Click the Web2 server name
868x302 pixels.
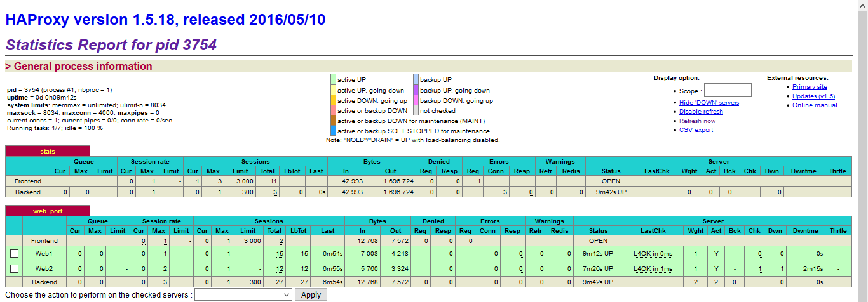44,269
